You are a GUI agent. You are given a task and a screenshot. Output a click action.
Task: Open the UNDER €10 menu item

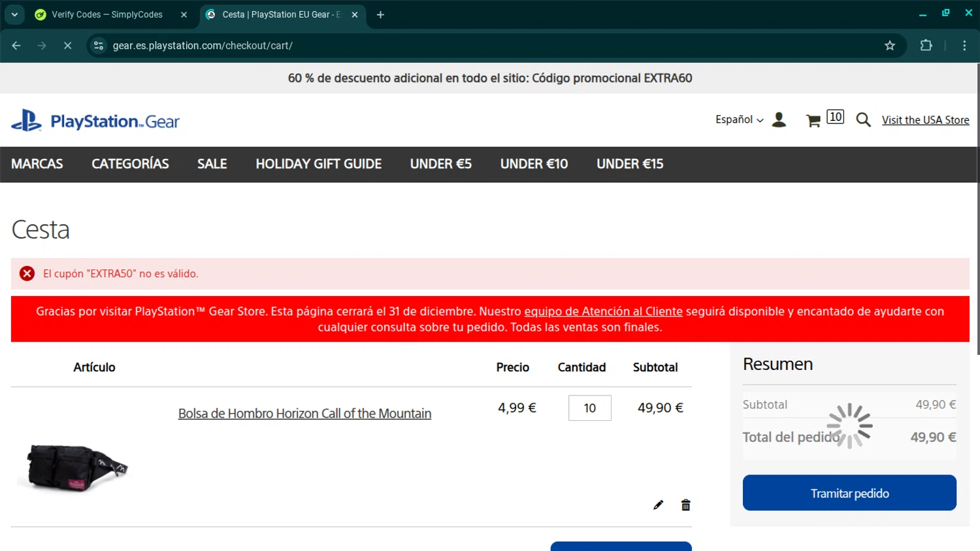click(x=534, y=164)
